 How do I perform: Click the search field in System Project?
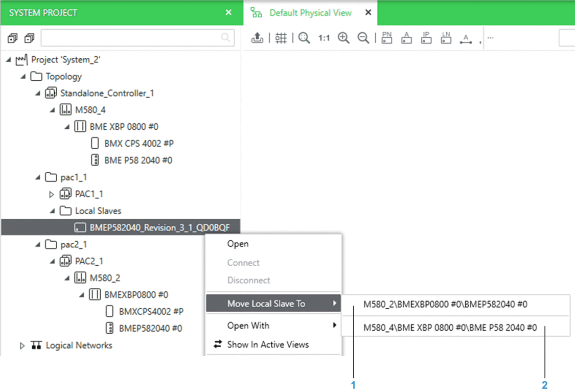137,38
